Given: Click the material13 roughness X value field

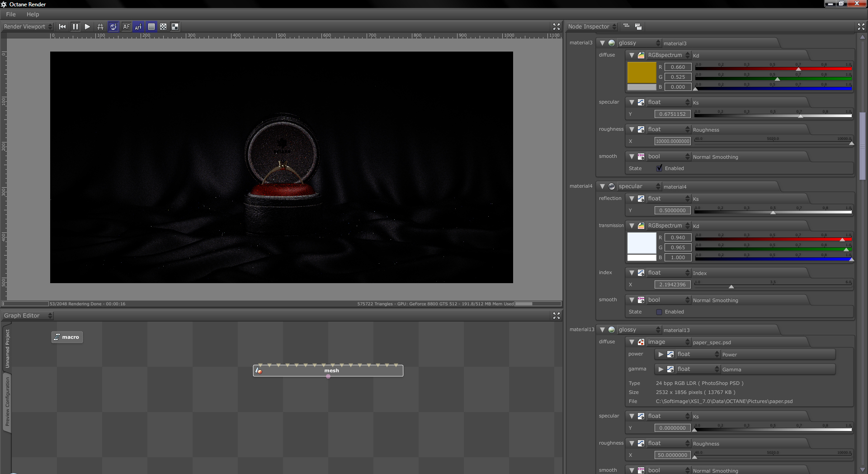Looking at the screenshot, I should [672, 455].
